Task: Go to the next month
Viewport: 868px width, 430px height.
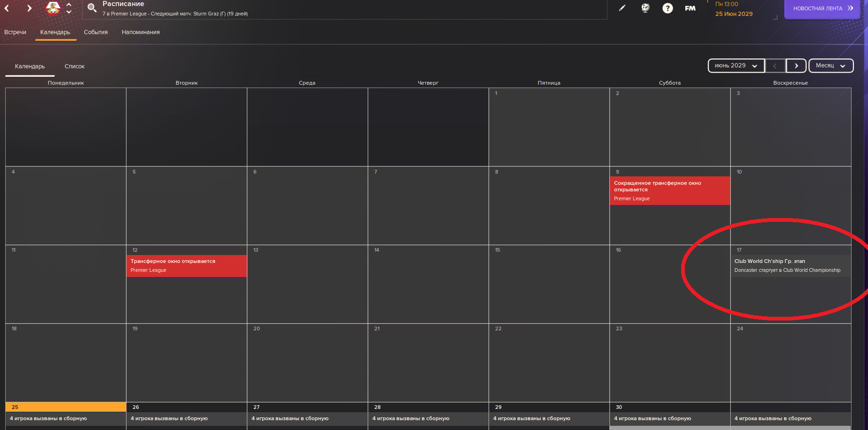Action: click(x=796, y=66)
